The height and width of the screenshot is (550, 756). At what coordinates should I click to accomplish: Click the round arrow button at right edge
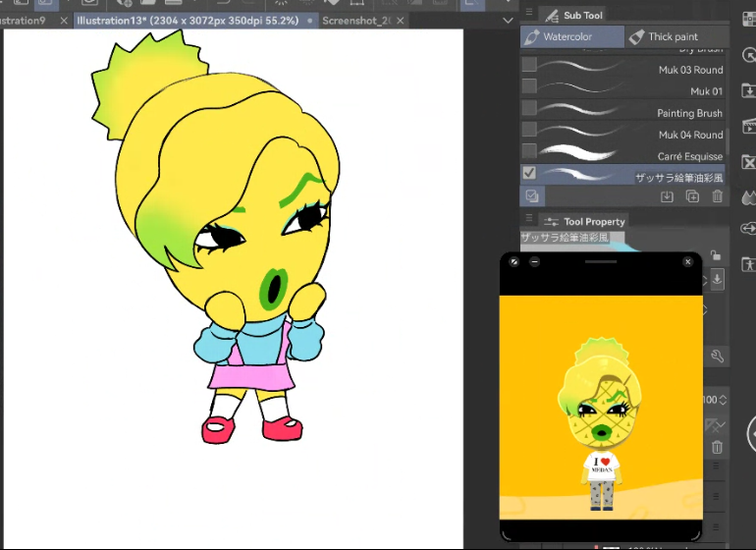point(751,434)
